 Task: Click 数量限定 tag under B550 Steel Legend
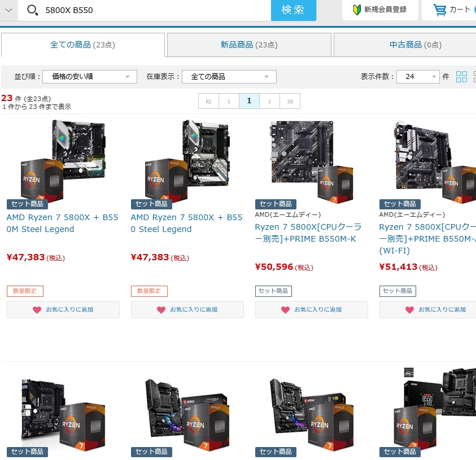pyautogui.click(x=149, y=291)
